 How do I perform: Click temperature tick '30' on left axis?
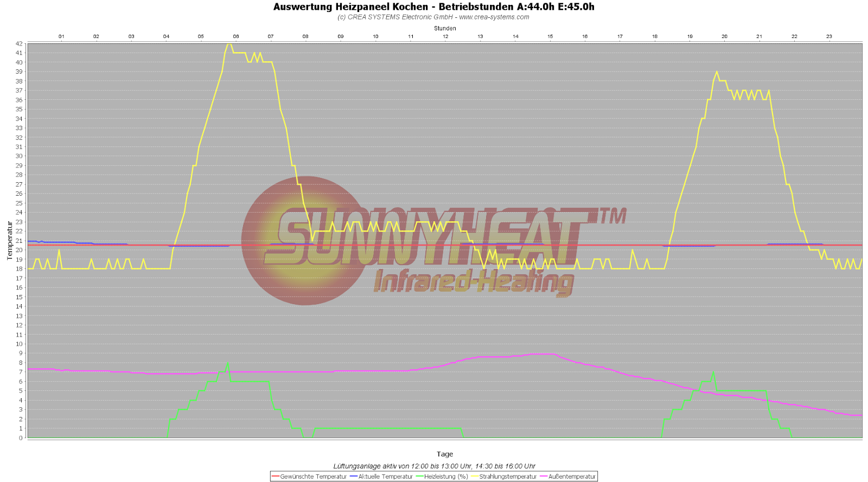19,156
